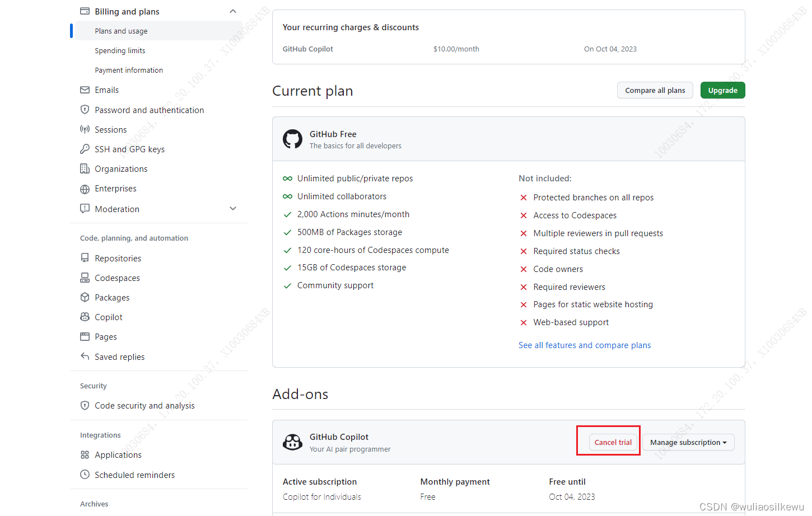
Task: Click the Codespaces icon in sidebar
Action: click(85, 278)
